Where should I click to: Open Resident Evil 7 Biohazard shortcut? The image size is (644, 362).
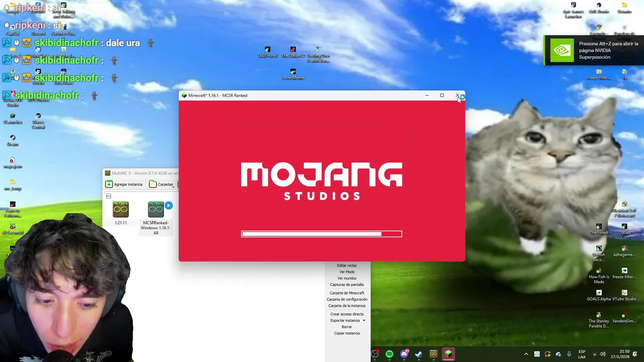coord(624,210)
